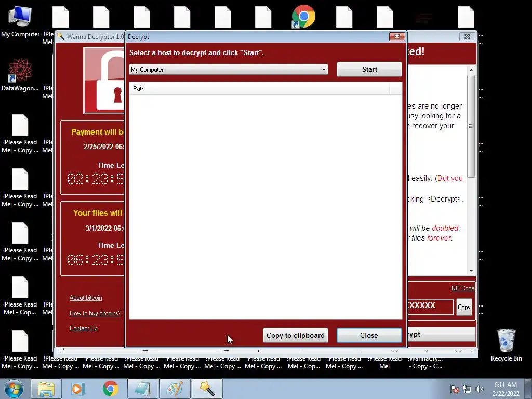Close the Wanna Decryptor 1.0 window

(x=467, y=37)
